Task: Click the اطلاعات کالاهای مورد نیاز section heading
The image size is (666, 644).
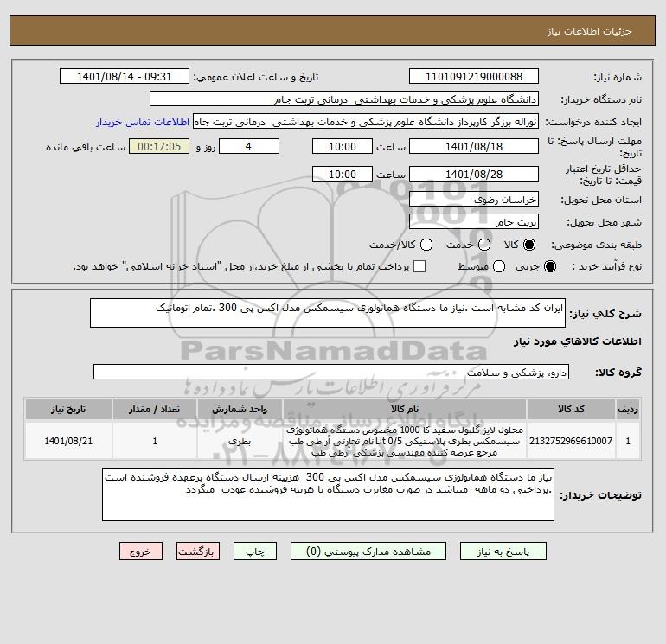Action: click(577, 341)
